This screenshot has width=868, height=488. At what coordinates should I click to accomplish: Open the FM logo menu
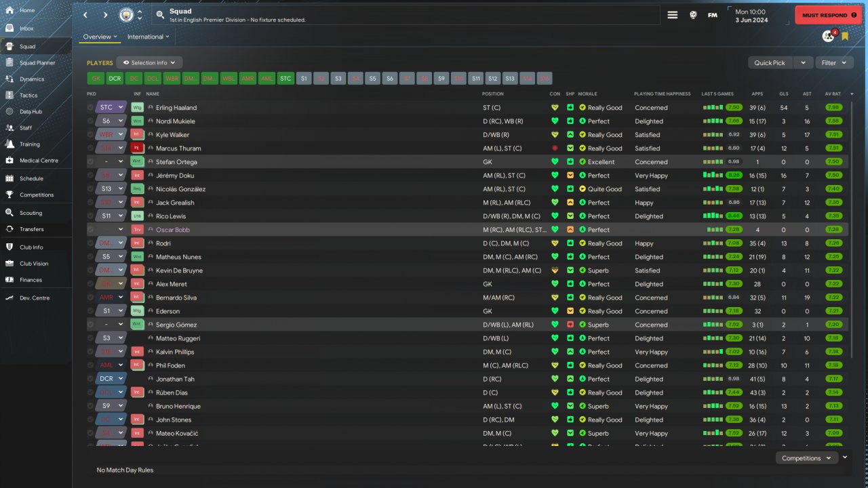713,15
